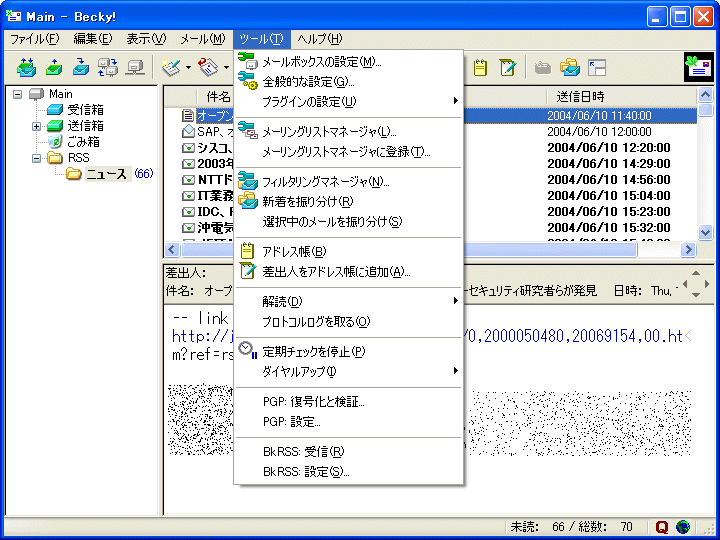The width and height of the screenshot is (720, 540).
Task: Click the receive mail toolbar icon
Action: (81, 68)
